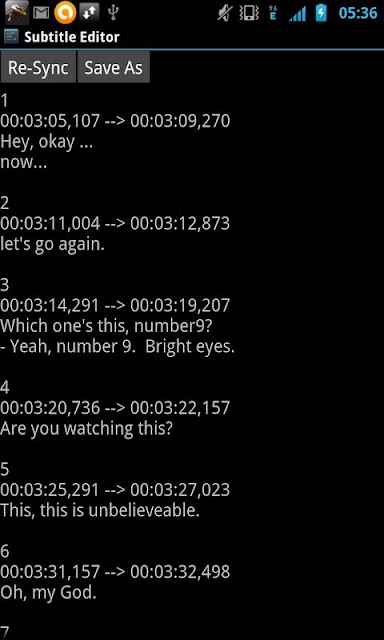Tap the orange circular notification icon
The height and width of the screenshot is (640, 384).
point(65,13)
